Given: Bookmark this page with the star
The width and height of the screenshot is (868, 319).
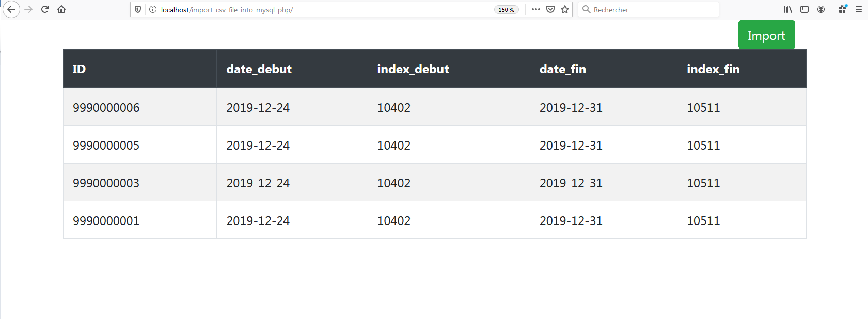Looking at the screenshot, I should coord(565,9).
